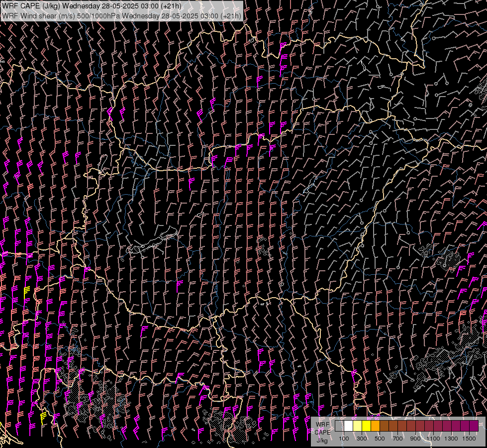Image resolution: width=487 pixels, height=448 pixels.
Task: Pick the pale yellow legend swatch
Action: coord(358,426)
